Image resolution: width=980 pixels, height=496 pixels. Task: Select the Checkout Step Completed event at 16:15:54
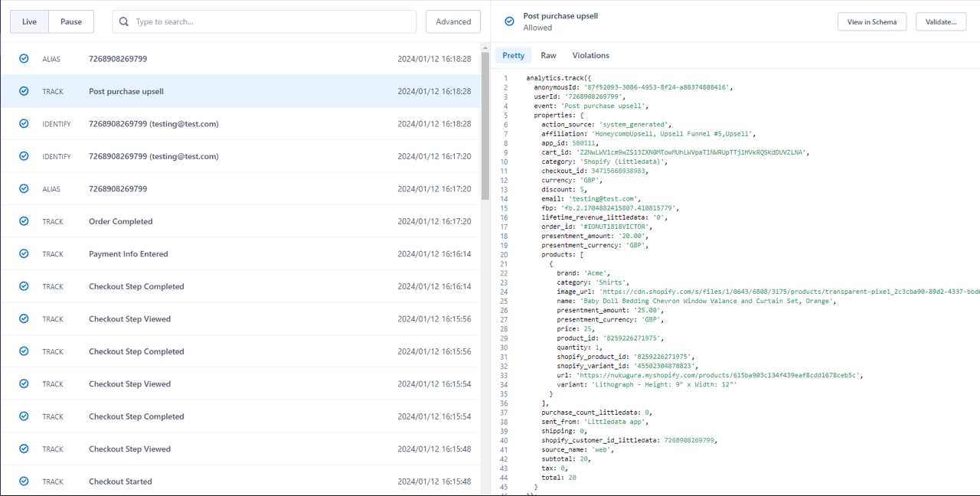coord(240,416)
